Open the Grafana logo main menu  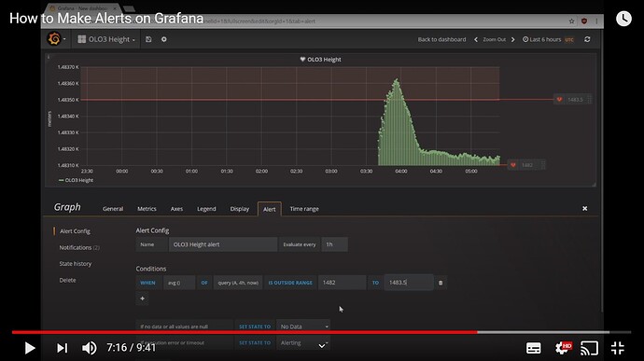[56, 39]
